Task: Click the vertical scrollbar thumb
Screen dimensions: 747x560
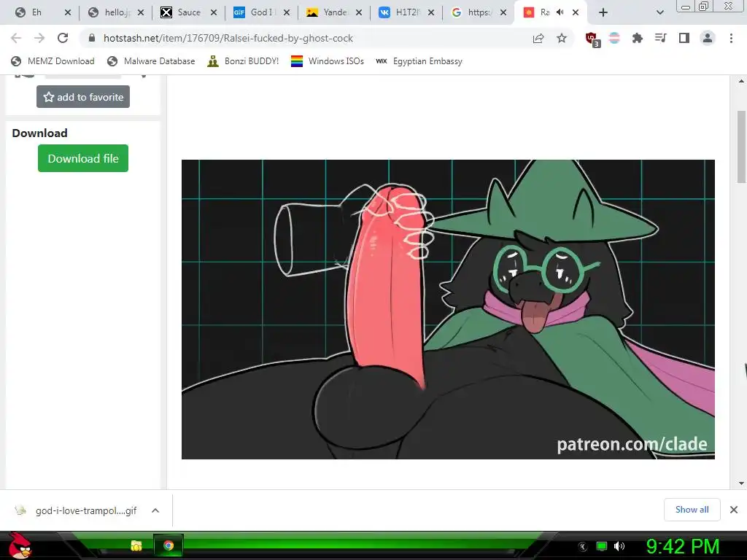Action: (741, 147)
